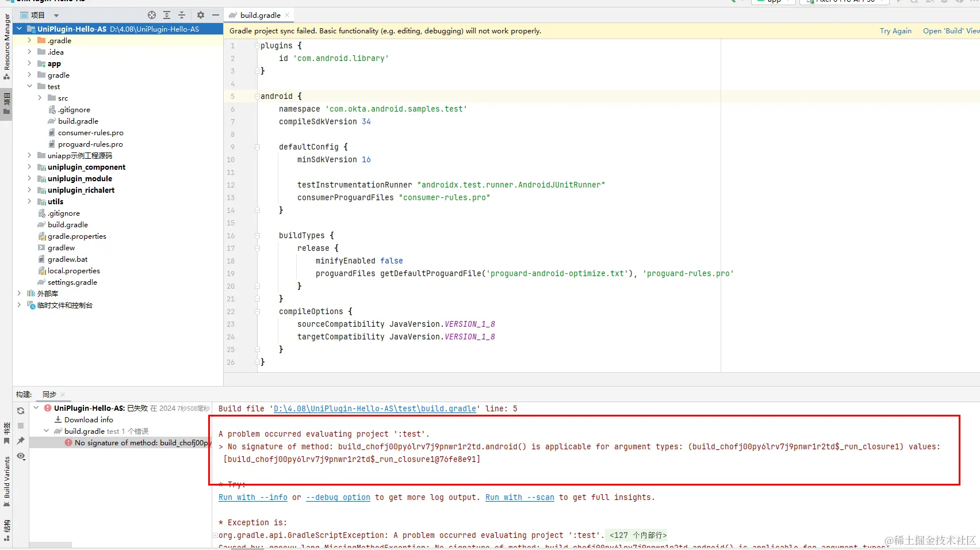
Task: Click the stop square icon in Build panel
Action: coord(21,426)
